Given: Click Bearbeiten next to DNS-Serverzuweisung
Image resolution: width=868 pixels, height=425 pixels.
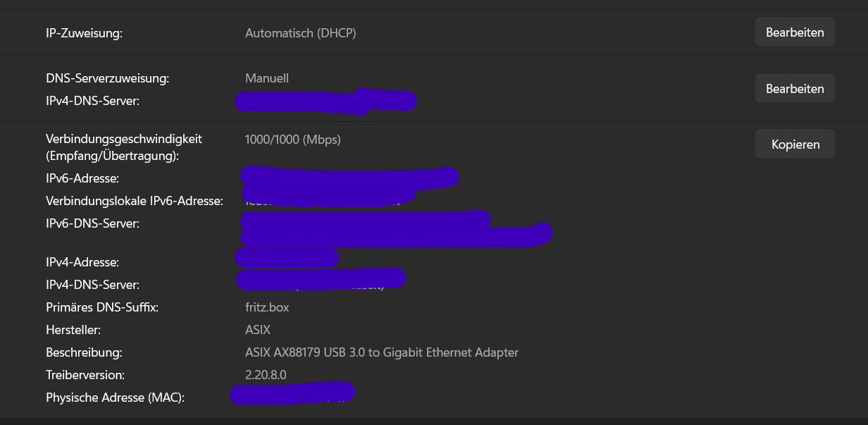Looking at the screenshot, I should pyautogui.click(x=795, y=88).
